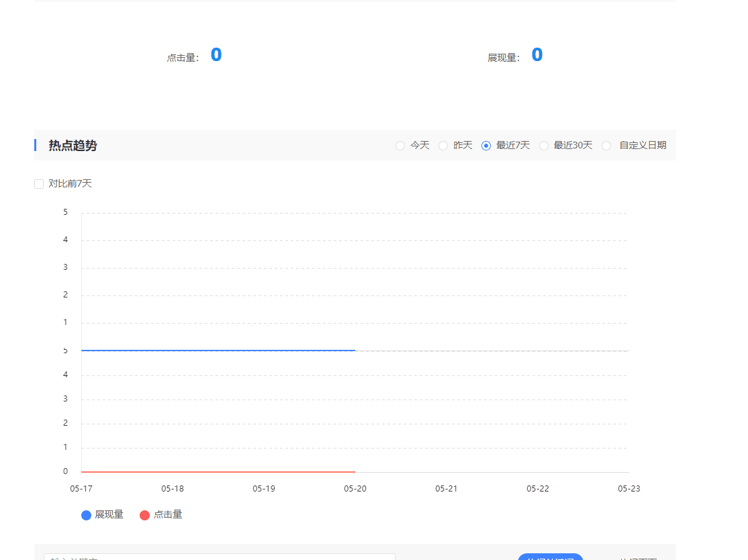Click the 展现量 value 0 at the top

(537, 55)
